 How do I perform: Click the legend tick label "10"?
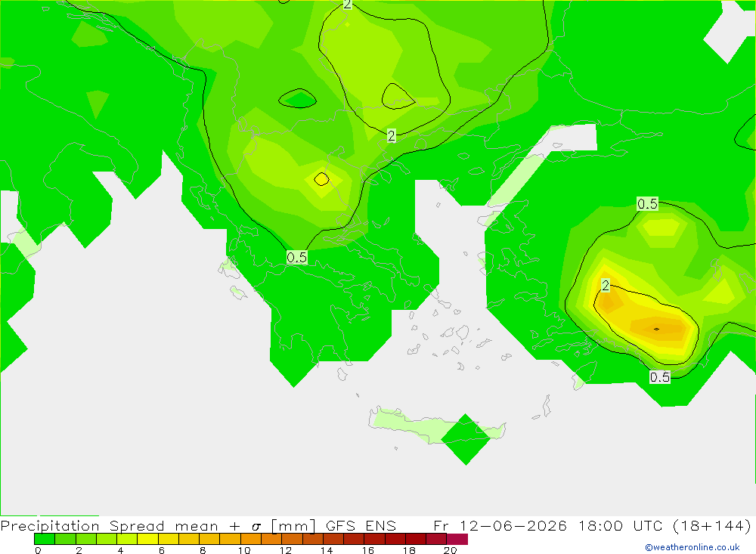click(x=244, y=550)
